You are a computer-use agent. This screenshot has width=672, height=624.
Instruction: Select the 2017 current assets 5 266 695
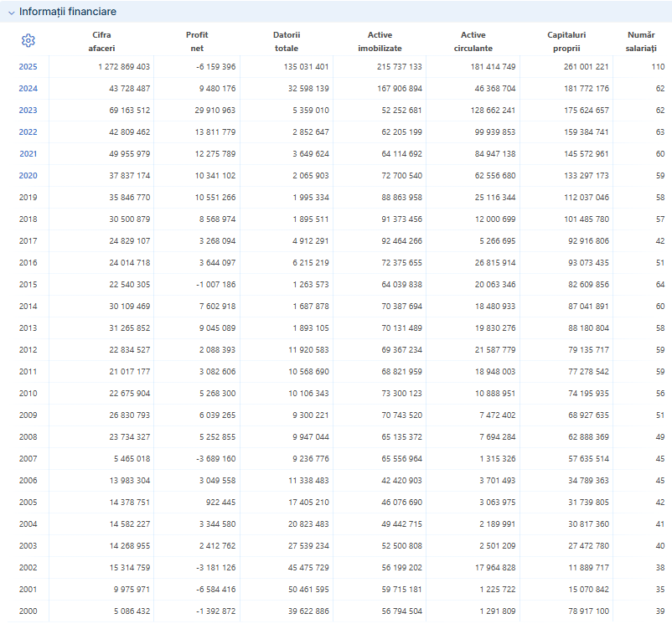(x=498, y=241)
